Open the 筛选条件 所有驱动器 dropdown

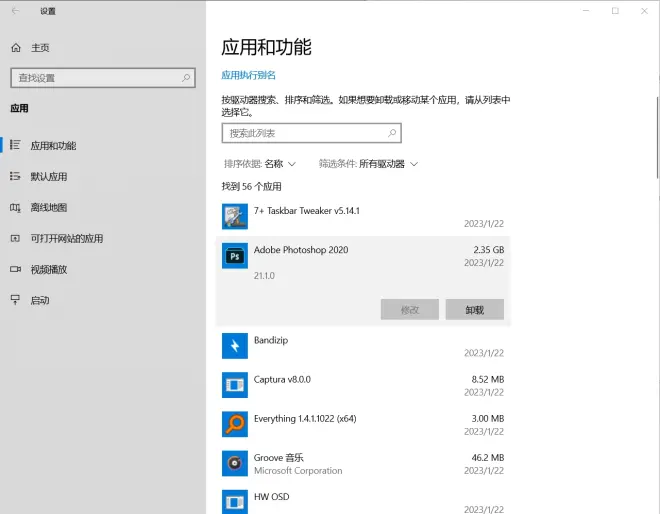coord(368,164)
